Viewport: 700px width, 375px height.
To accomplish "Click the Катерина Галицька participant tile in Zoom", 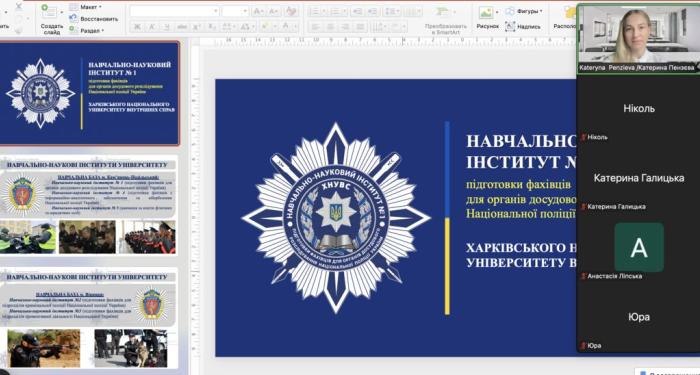I will coord(638,178).
